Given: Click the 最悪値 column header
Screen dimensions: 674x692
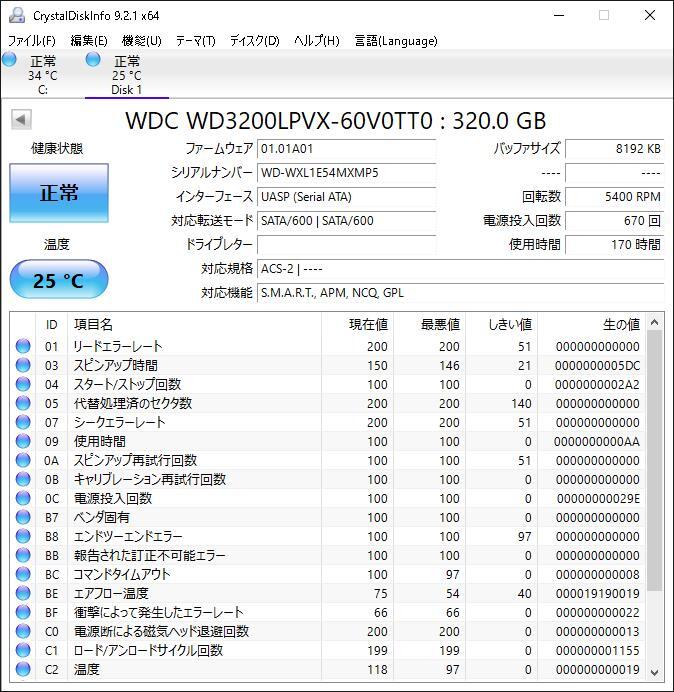Looking at the screenshot, I should (429, 325).
